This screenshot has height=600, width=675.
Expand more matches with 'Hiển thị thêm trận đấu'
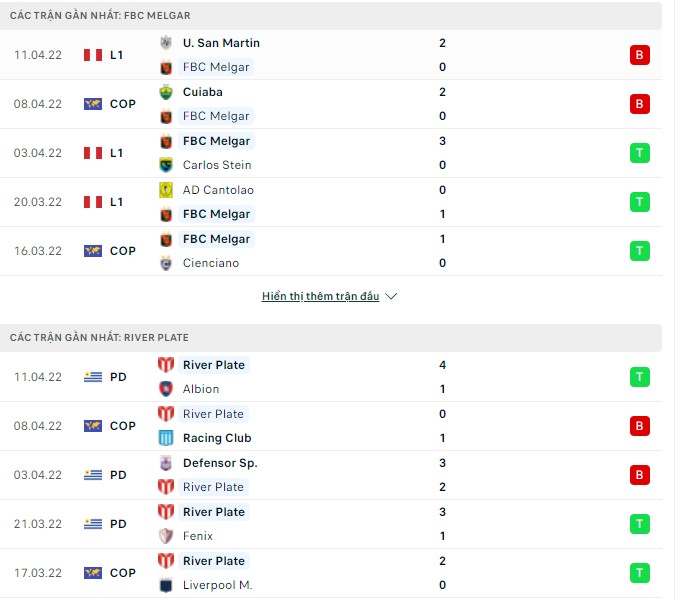click(x=320, y=297)
